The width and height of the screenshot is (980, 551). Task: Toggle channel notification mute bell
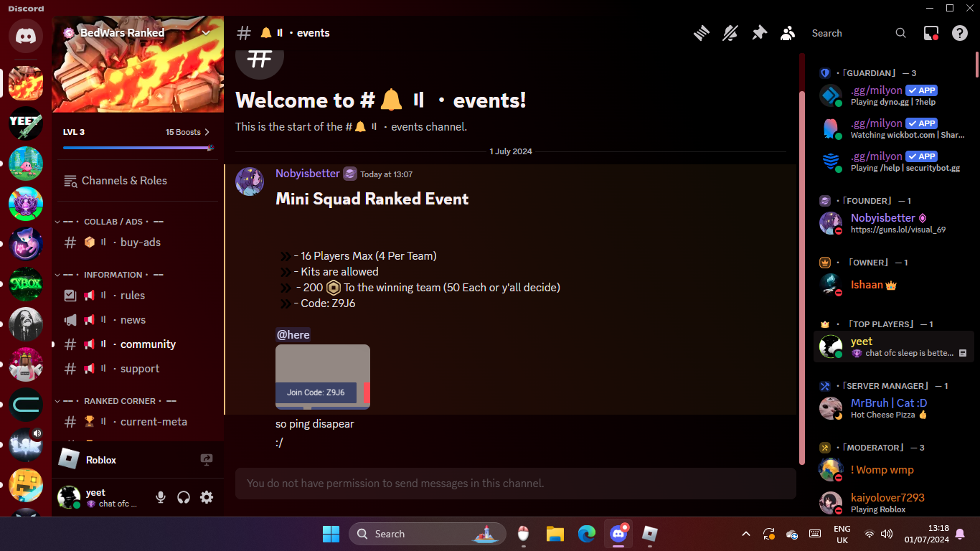730,33
